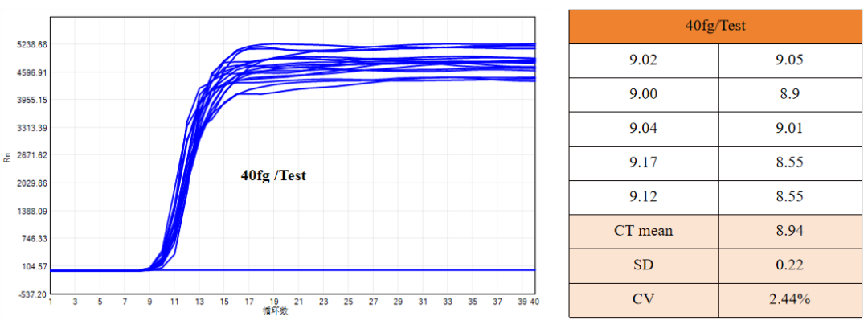Click the SD value 0.22
This screenshot has width=868, height=325.
tap(792, 265)
